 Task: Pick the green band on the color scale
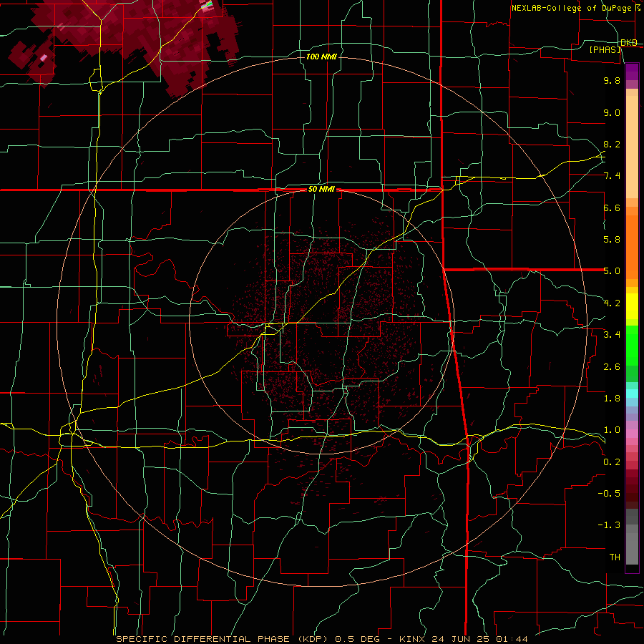pos(632,345)
